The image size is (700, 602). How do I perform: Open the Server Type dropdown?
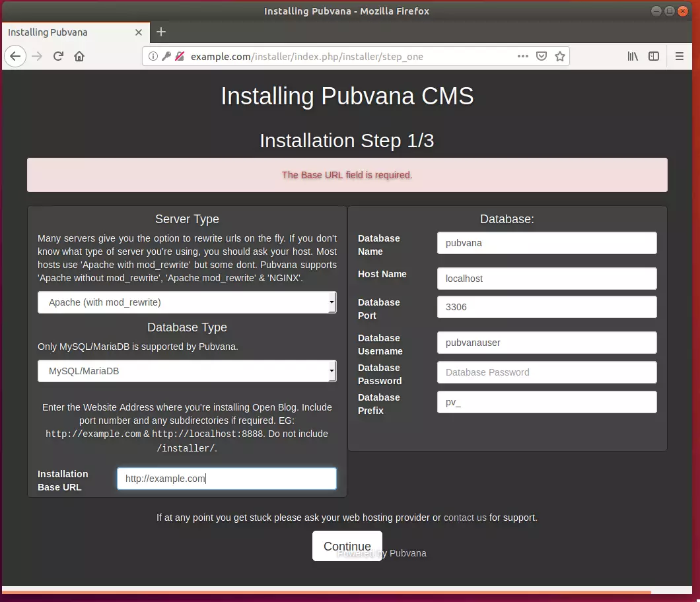187,302
